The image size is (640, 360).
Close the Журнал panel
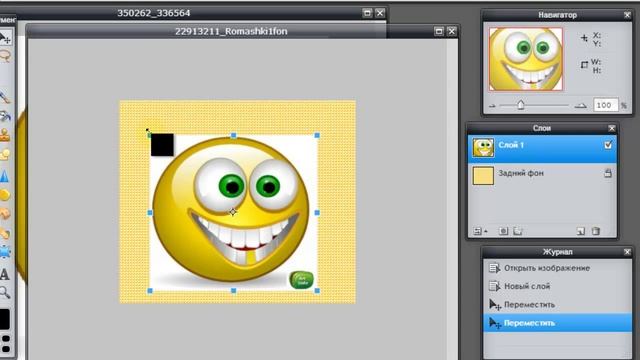pyautogui.click(x=627, y=252)
